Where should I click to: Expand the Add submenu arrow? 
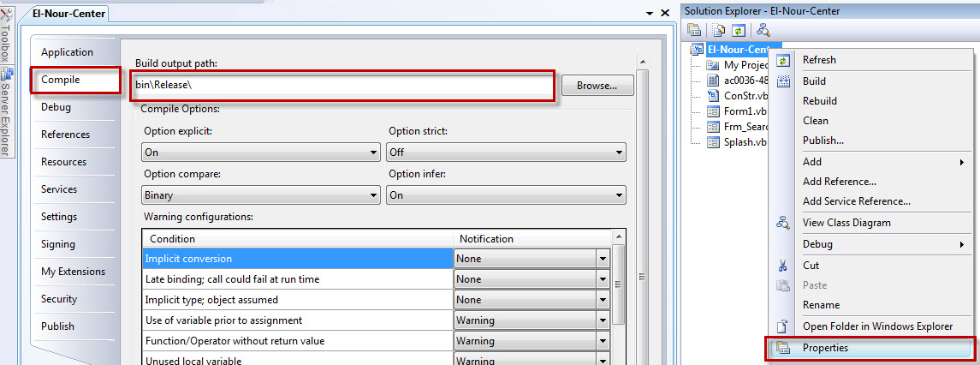click(x=962, y=162)
